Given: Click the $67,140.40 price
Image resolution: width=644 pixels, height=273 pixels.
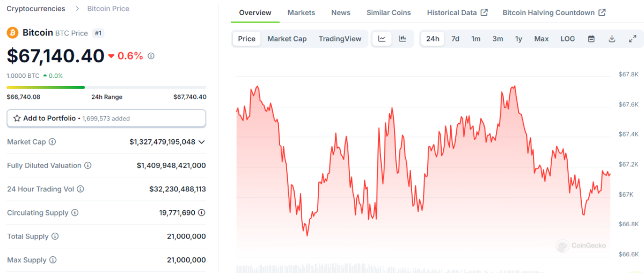Looking at the screenshot, I should point(55,56).
